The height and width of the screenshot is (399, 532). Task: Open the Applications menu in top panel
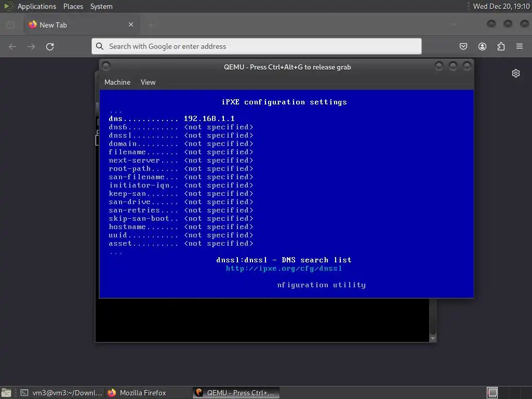pos(37,6)
